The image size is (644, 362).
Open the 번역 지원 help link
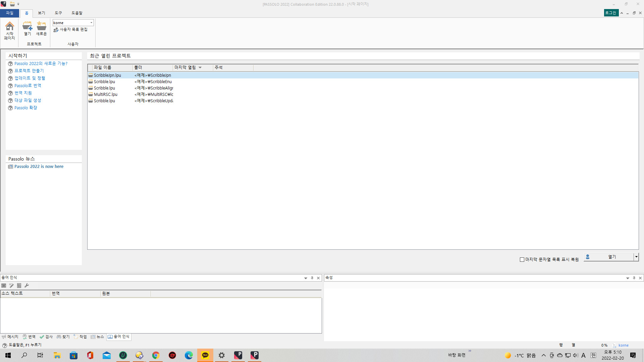[x=23, y=93]
